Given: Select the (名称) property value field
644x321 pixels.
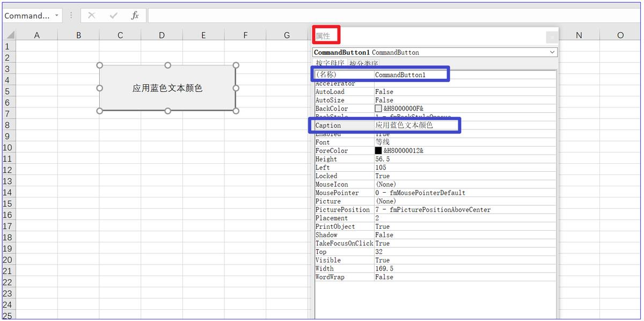Looking at the screenshot, I should point(411,75).
